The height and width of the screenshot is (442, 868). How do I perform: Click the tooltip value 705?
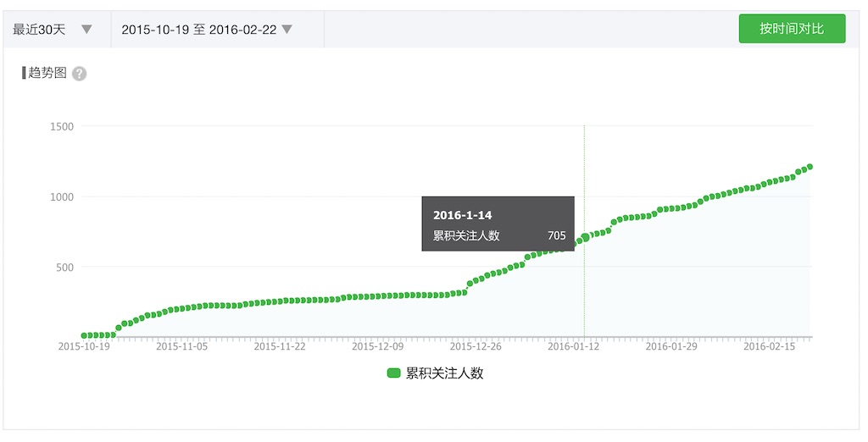556,235
